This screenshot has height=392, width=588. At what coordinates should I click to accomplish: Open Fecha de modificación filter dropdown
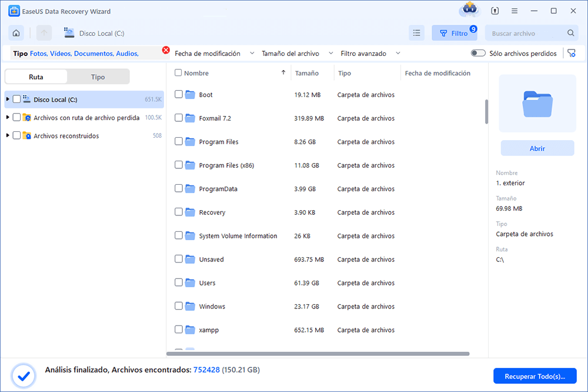[x=215, y=54]
